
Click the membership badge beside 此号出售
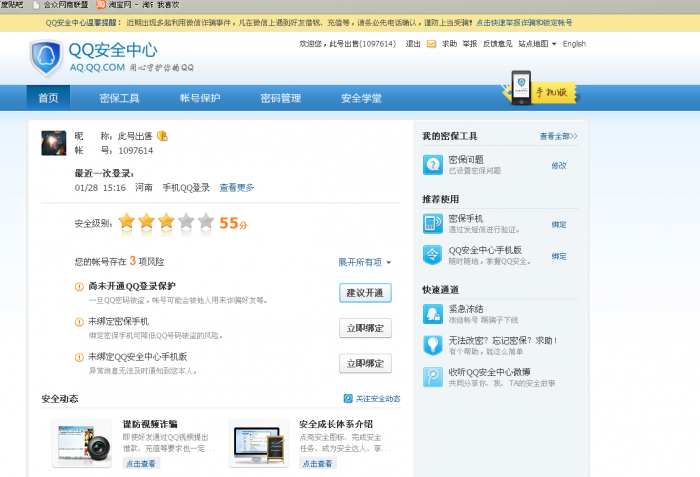click(162, 136)
